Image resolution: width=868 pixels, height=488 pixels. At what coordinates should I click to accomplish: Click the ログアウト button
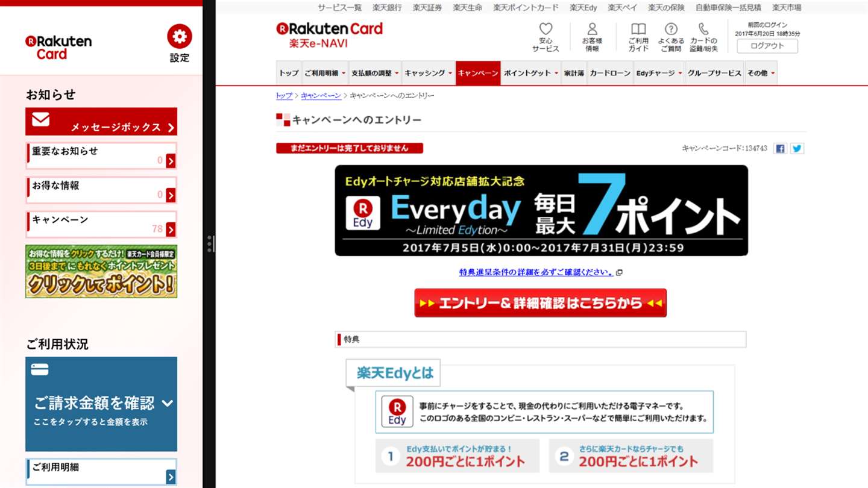(767, 46)
